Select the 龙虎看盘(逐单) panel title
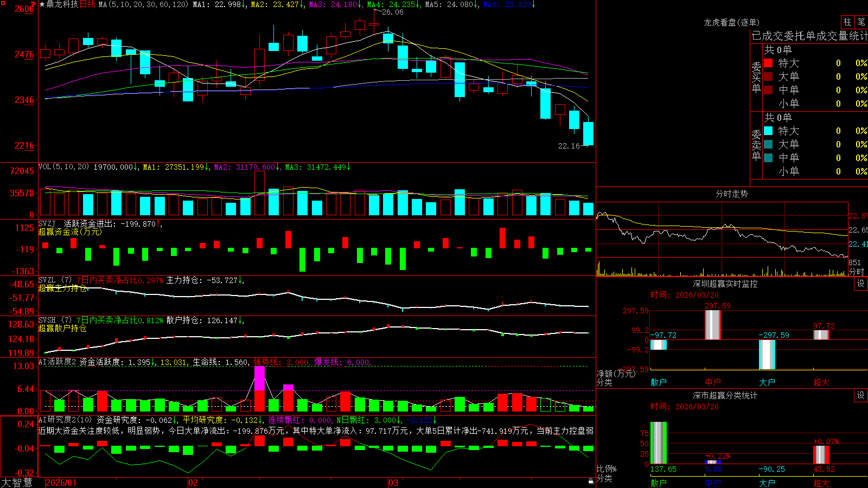 coord(731,22)
